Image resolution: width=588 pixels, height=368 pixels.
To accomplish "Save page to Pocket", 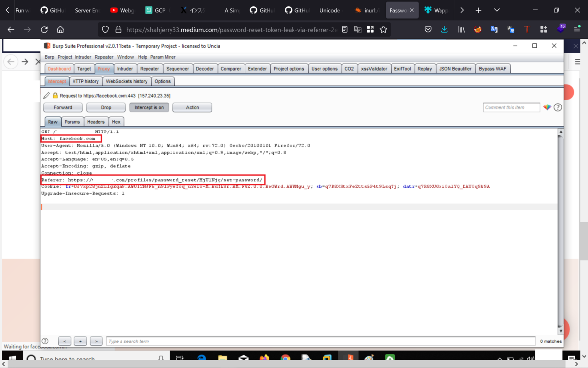I will point(428,29).
